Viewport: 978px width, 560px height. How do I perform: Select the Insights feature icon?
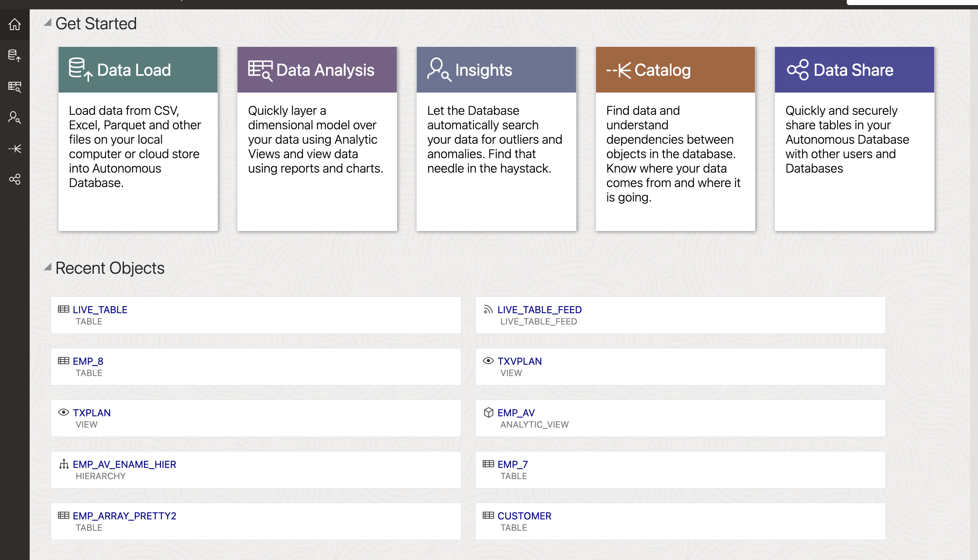pyautogui.click(x=437, y=69)
